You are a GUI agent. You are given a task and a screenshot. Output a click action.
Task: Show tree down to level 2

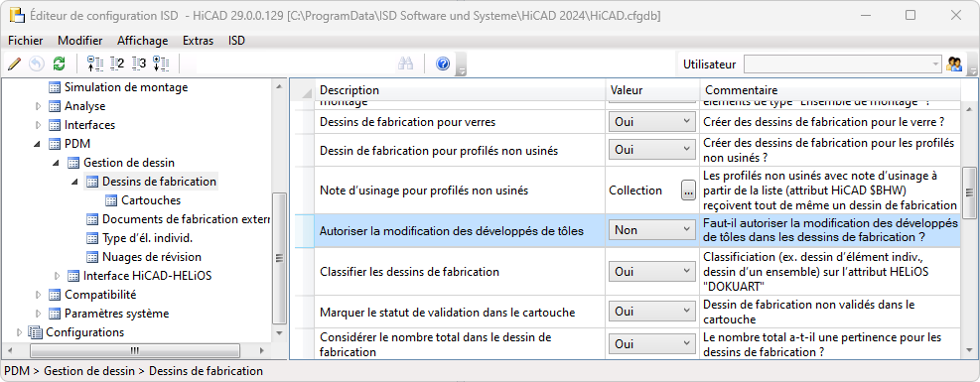click(117, 64)
